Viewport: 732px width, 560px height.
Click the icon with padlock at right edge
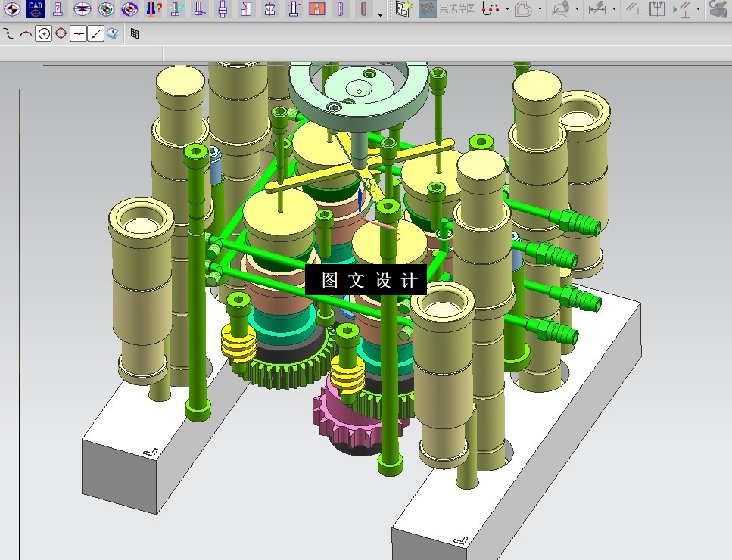tap(719, 9)
